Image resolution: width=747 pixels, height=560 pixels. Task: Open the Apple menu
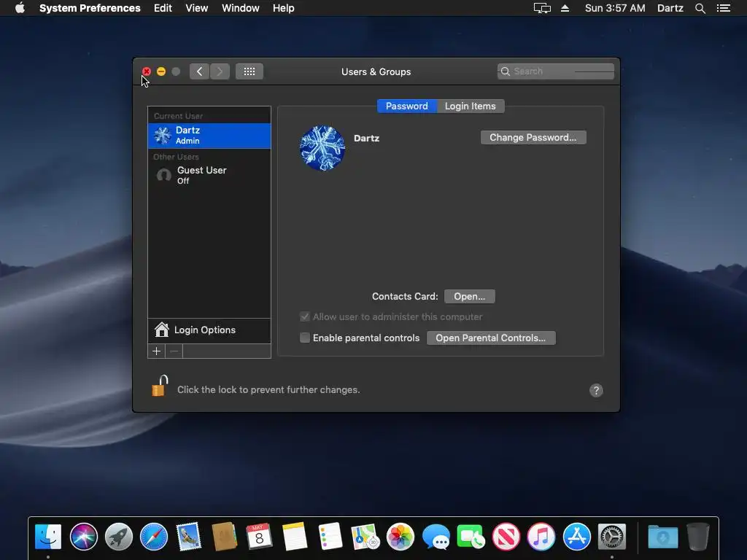coord(20,8)
